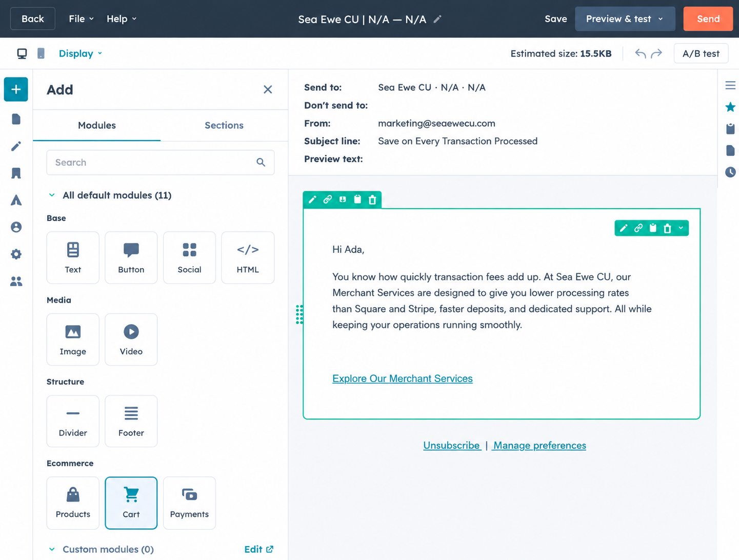This screenshot has height=560, width=739.
Task: Click link icon on section tab toolbar
Action: pyautogui.click(x=327, y=199)
